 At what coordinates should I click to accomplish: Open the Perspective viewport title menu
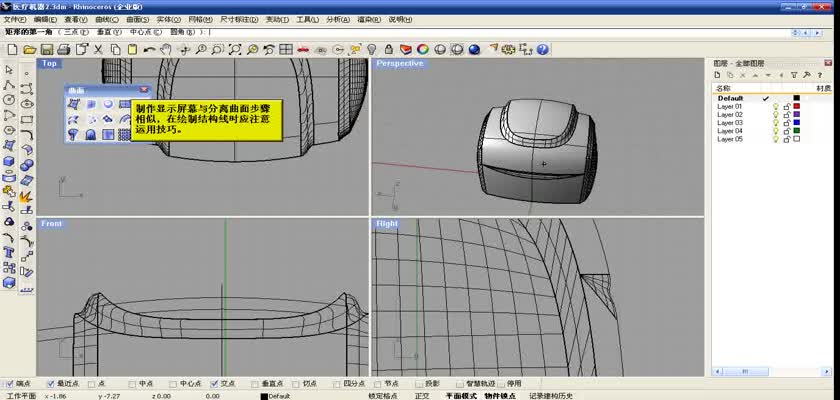[400, 64]
